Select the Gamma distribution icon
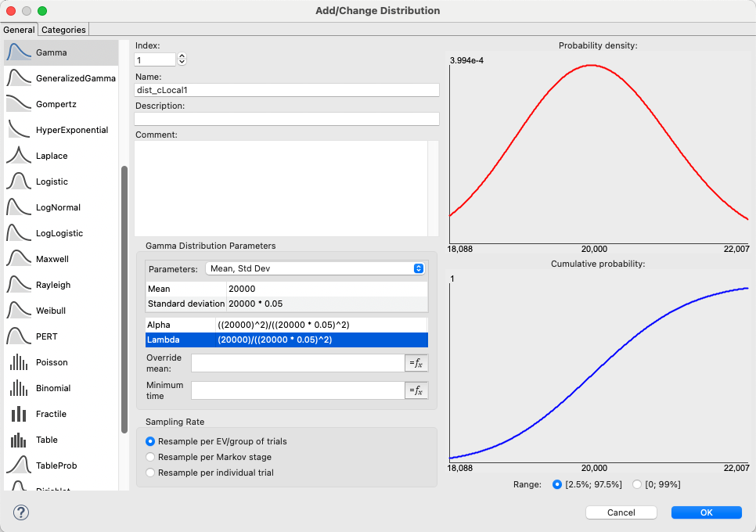 18,52
